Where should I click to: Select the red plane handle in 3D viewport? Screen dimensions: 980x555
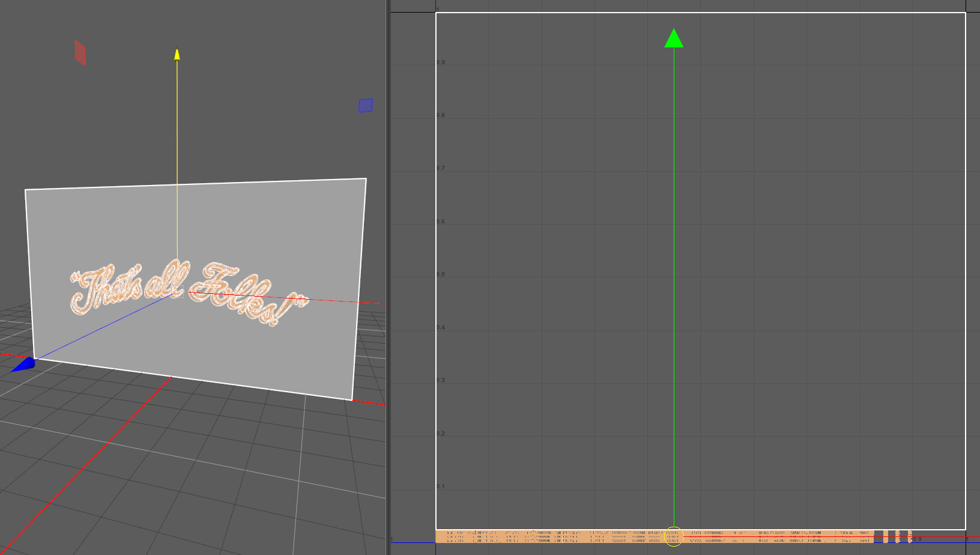click(x=80, y=53)
